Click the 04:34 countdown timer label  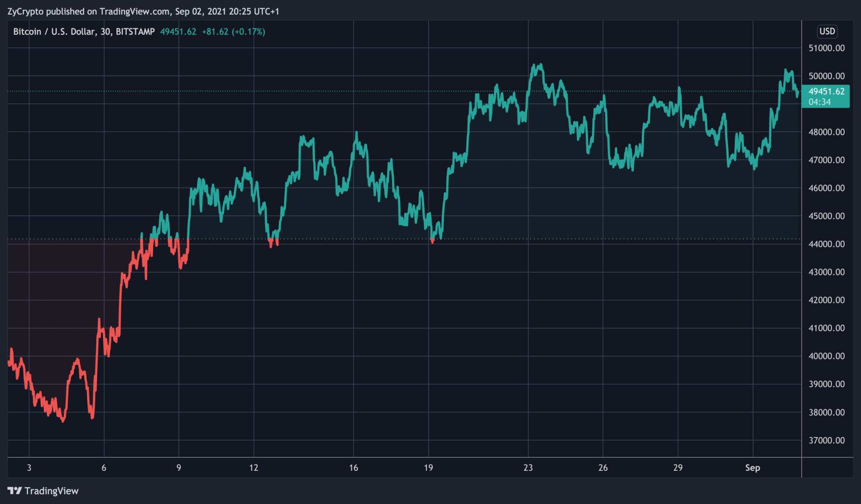(x=819, y=102)
